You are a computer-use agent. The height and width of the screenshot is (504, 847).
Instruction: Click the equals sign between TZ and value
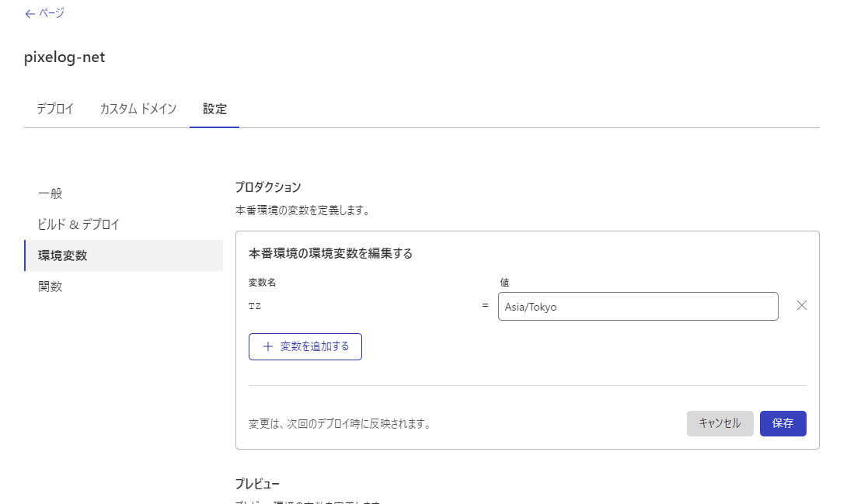(x=485, y=306)
